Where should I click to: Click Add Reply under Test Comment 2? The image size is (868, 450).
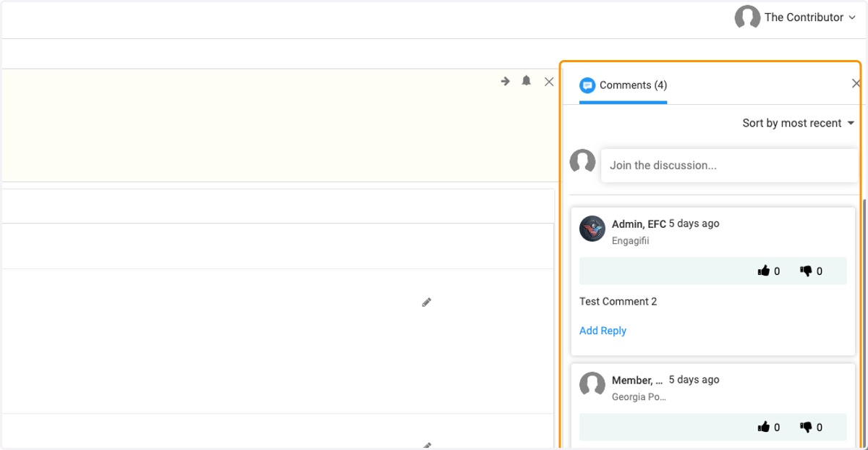[603, 331]
